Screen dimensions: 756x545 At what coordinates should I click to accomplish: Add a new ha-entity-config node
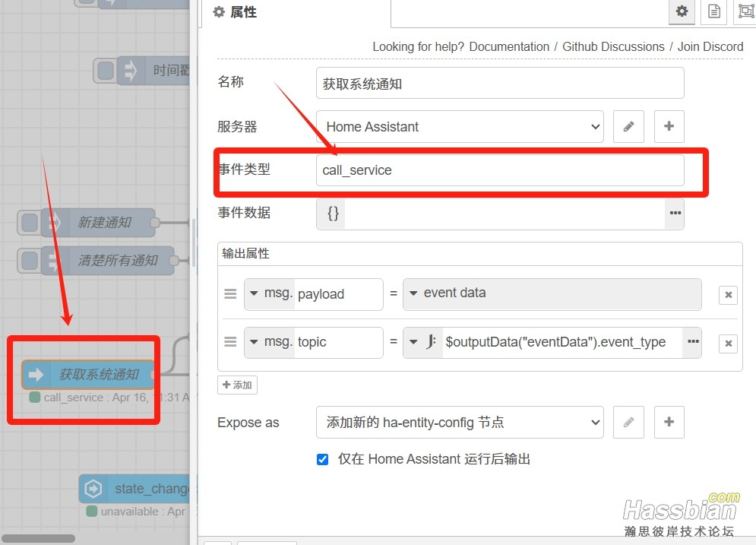click(x=669, y=422)
